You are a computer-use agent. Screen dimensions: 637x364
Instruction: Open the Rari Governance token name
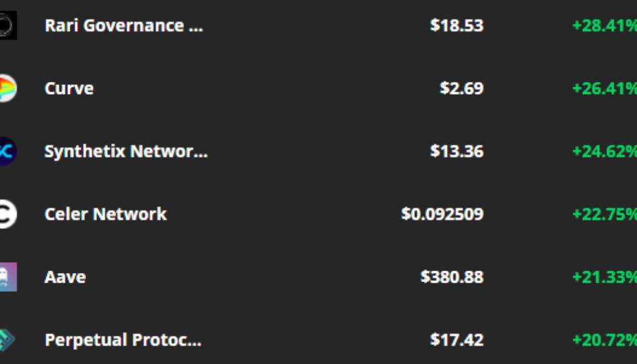click(124, 25)
